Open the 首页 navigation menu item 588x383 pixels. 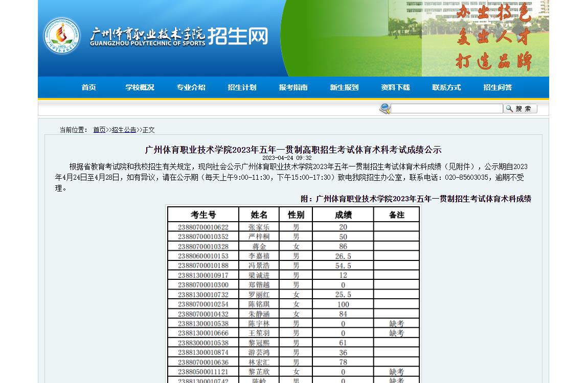point(89,87)
